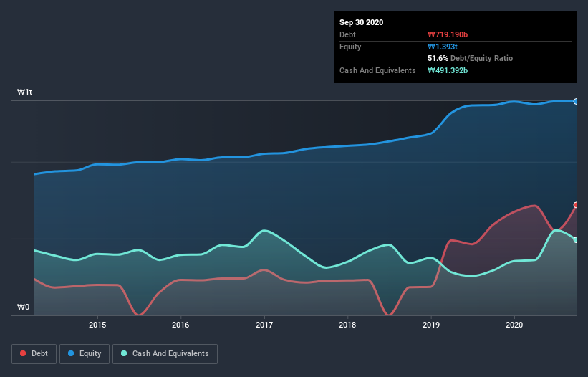Click the blue Equity legend dot
Screen dimensions: 588x377
(x=71, y=353)
